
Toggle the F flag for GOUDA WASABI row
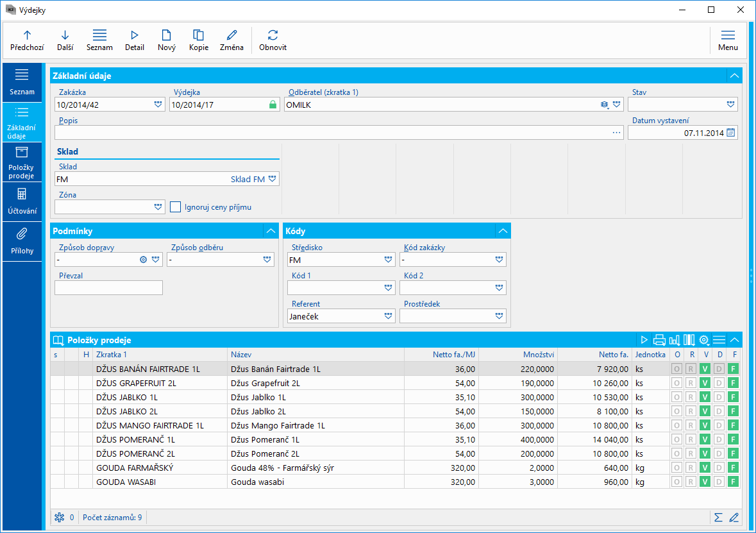point(734,482)
